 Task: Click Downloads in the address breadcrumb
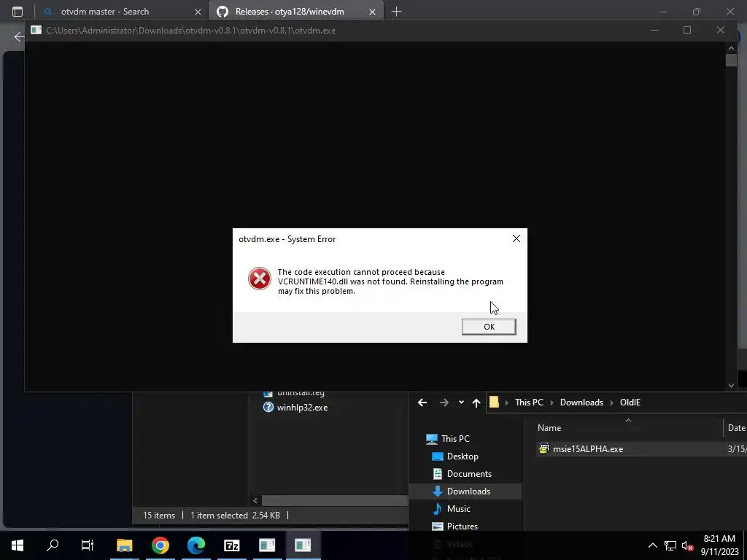(x=581, y=402)
